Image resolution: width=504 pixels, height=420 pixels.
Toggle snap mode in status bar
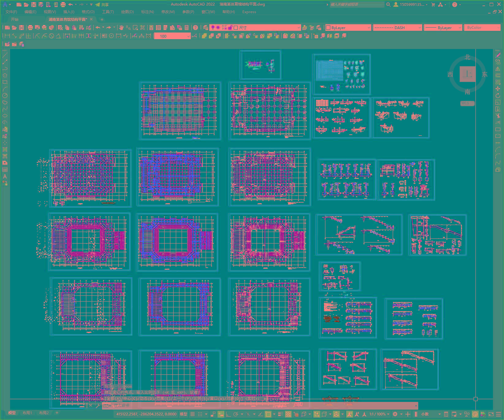(x=200, y=414)
